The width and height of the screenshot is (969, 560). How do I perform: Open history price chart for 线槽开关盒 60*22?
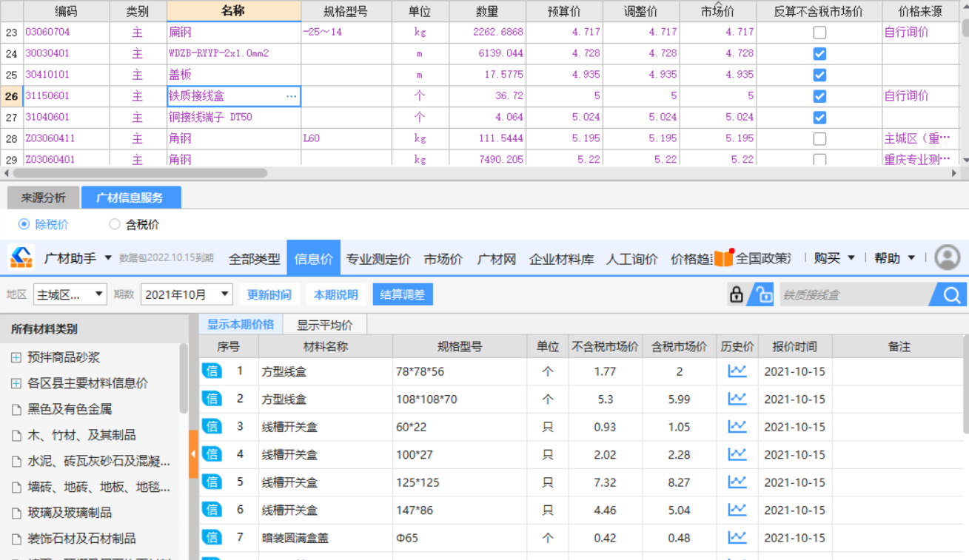click(737, 427)
